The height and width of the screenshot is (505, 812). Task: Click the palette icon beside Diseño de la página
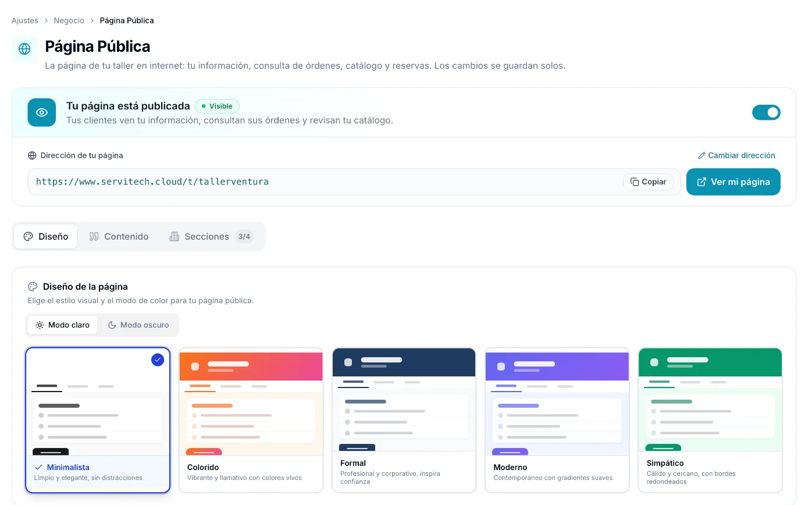pyautogui.click(x=33, y=286)
